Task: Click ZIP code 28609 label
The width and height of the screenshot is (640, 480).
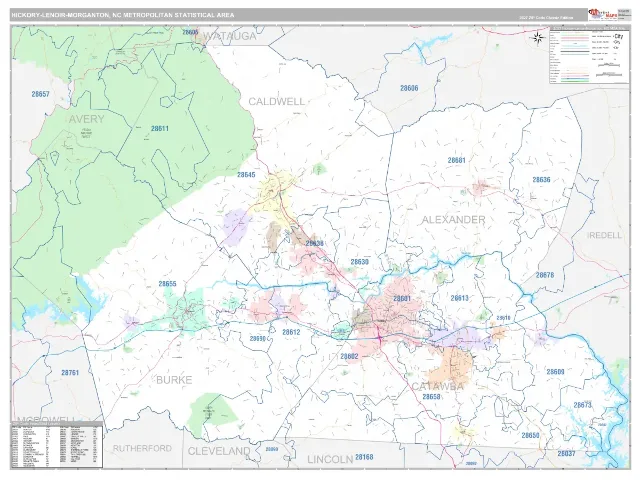Action: pyautogui.click(x=556, y=372)
